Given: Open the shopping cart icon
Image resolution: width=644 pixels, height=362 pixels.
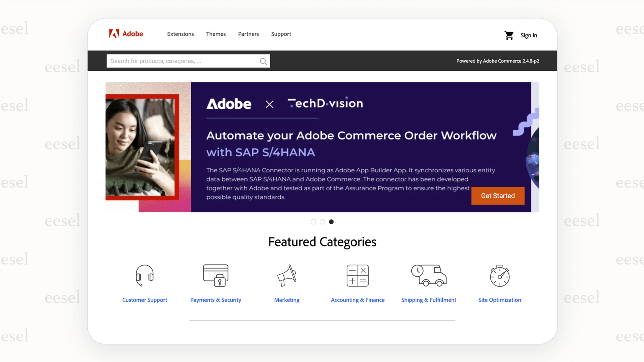Looking at the screenshot, I should 509,35.
